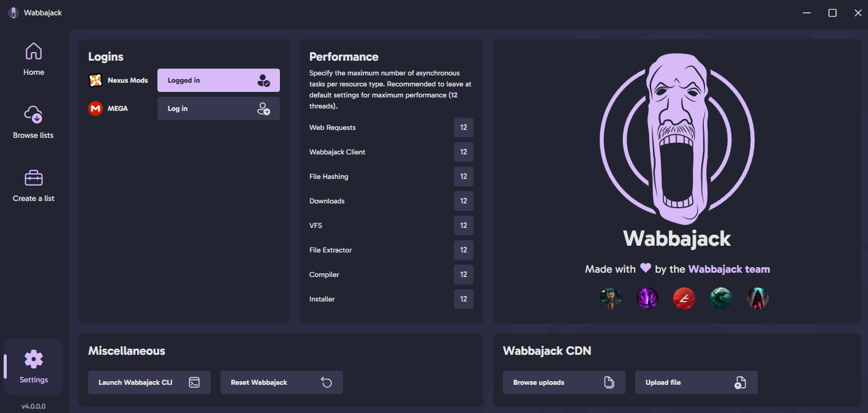Edit the VFS thread count
The width and height of the screenshot is (868, 413).
[x=464, y=225]
